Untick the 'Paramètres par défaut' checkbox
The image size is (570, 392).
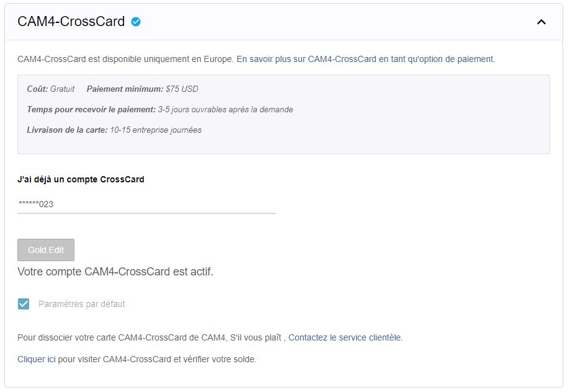pos(24,304)
